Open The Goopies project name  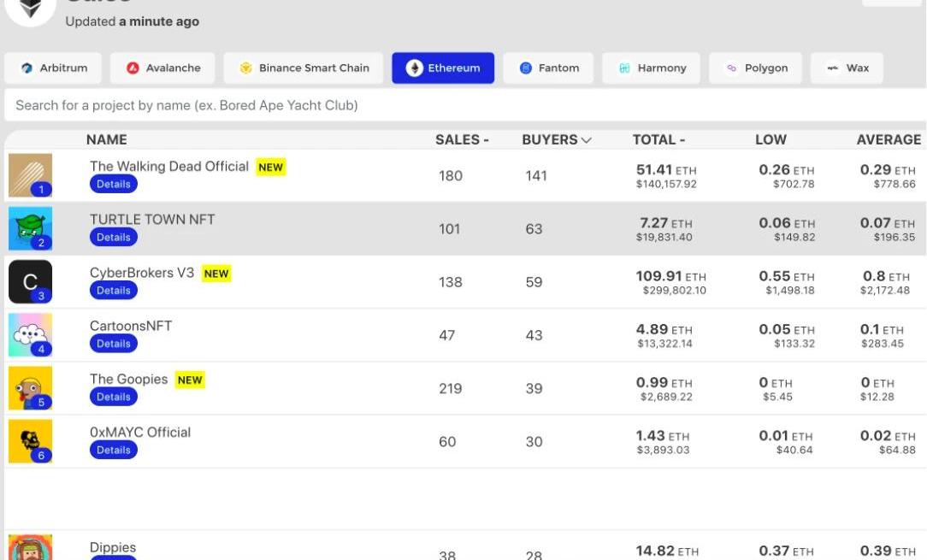click(129, 379)
